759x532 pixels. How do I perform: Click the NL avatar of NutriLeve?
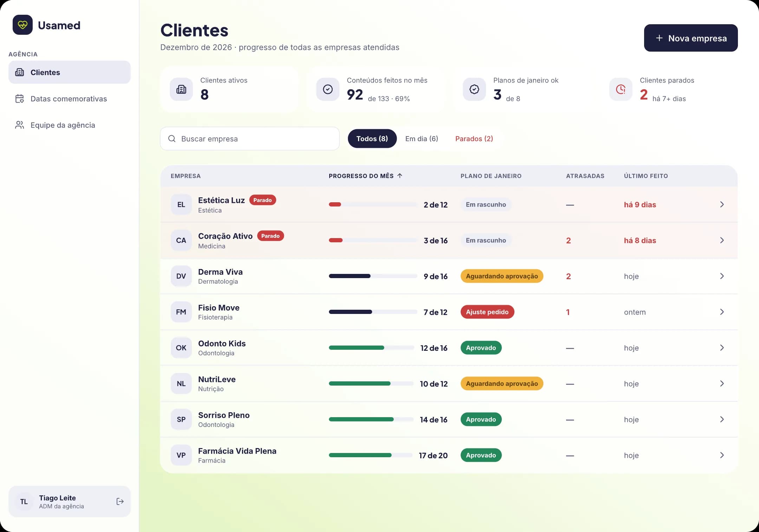[x=181, y=384]
